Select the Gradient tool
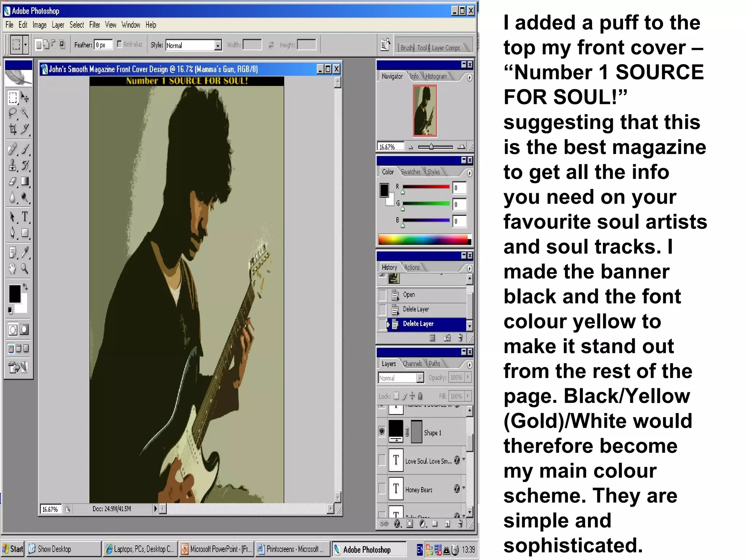The image size is (747, 560). tap(25, 181)
